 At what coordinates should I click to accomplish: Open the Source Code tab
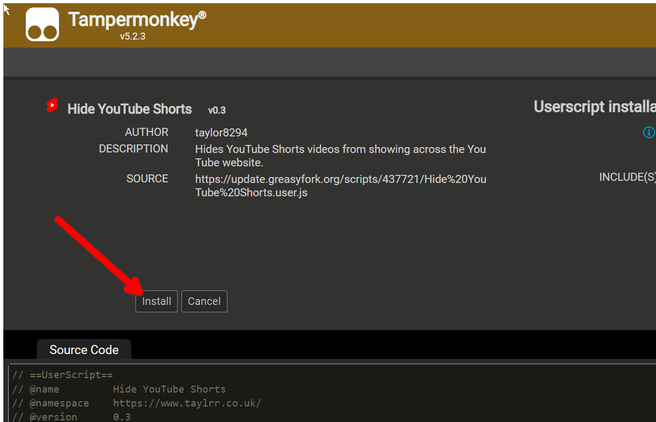(x=84, y=350)
